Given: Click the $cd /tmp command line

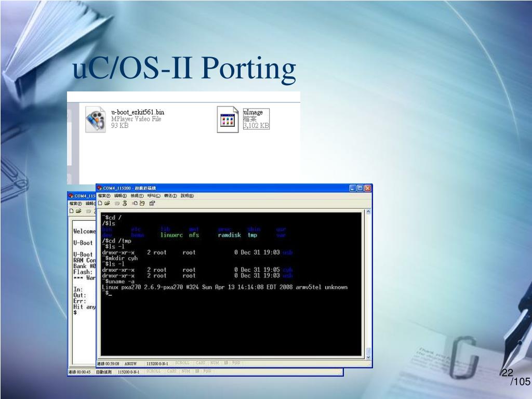Looking at the screenshot, I should [116, 241].
